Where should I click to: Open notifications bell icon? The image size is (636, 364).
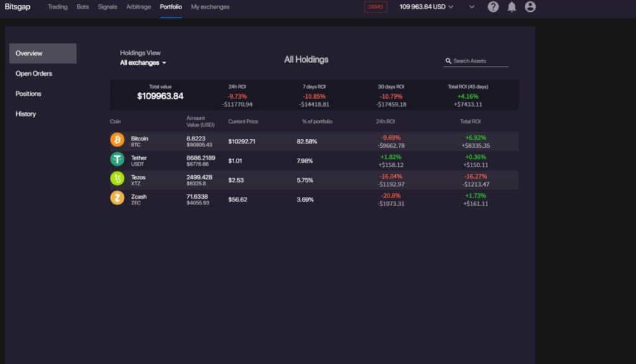tap(512, 7)
